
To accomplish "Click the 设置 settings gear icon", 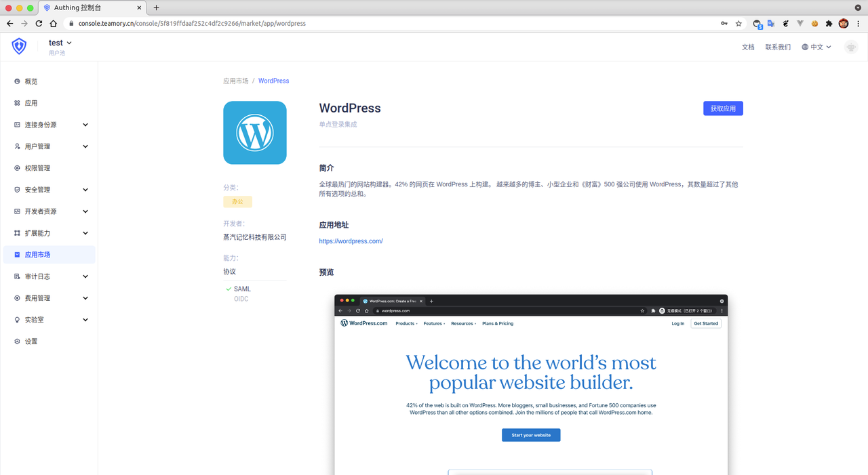I will (x=18, y=342).
